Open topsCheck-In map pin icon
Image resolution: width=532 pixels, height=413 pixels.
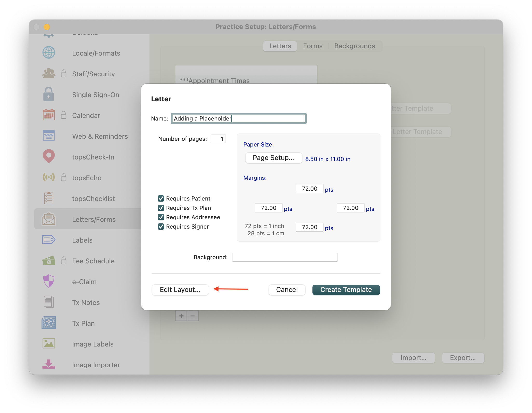point(49,156)
